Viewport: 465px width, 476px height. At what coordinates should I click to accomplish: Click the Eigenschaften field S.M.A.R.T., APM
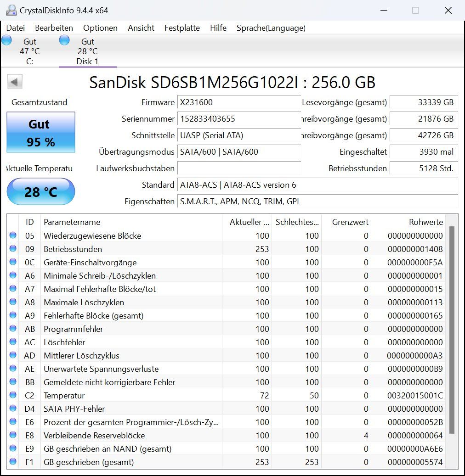tap(318, 201)
